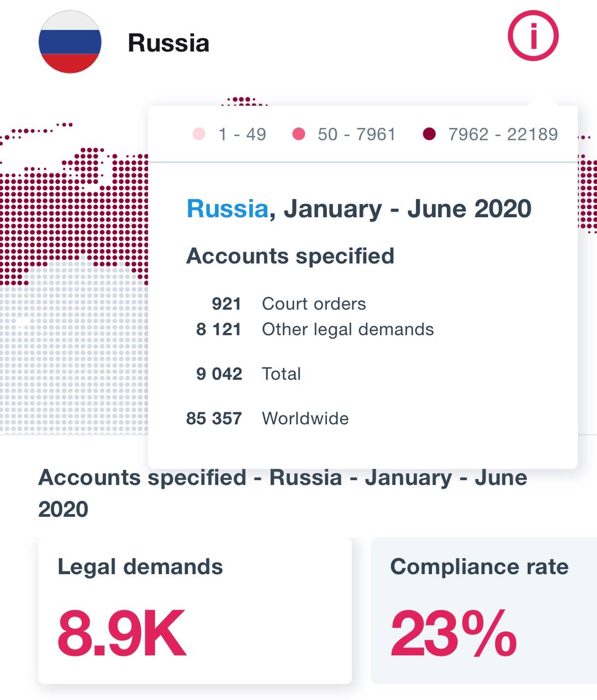Tap the Russia flag icon
Image resolution: width=597 pixels, height=700 pixels.
[70, 42]
